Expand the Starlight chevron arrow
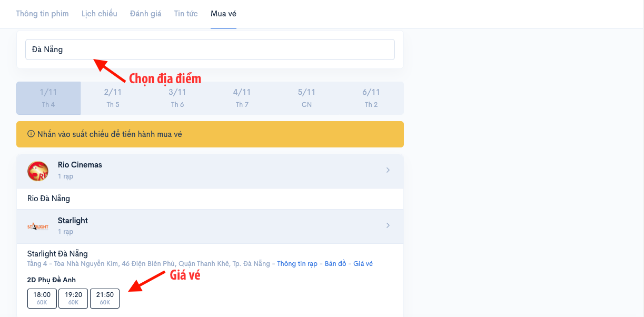Screen dimensions: 644x317 388,225
